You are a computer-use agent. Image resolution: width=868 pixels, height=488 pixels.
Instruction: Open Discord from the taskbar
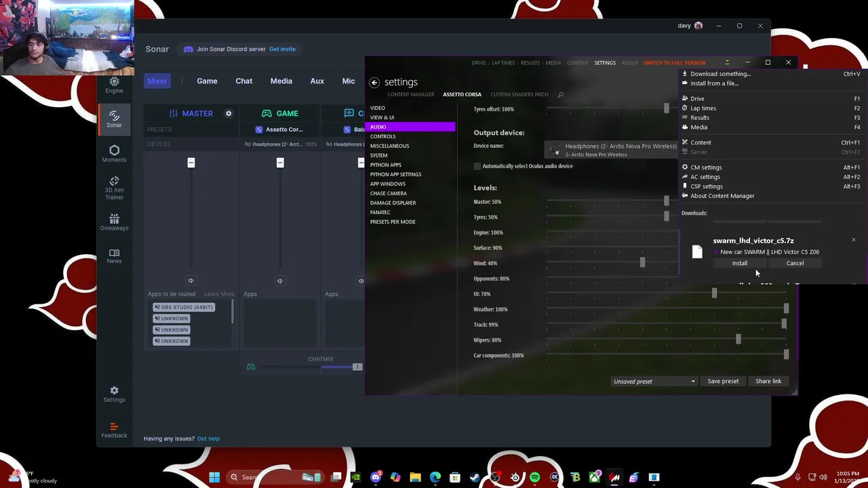[376, 477]
